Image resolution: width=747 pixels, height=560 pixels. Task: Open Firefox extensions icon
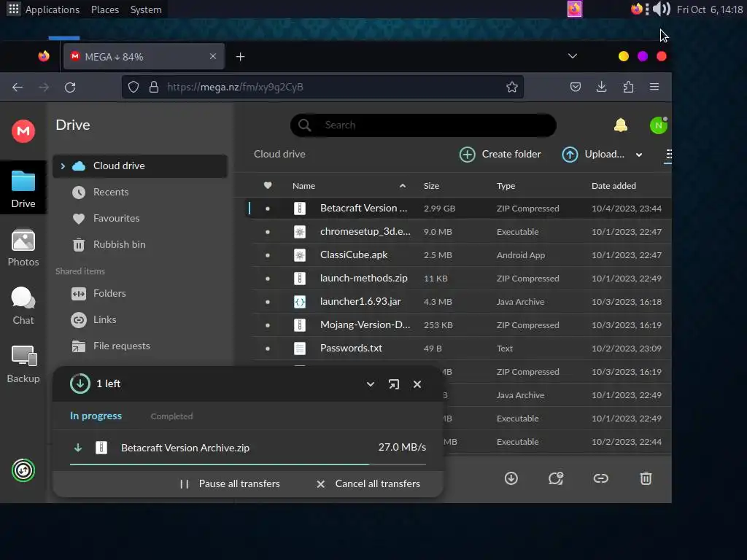pos(628,87)
